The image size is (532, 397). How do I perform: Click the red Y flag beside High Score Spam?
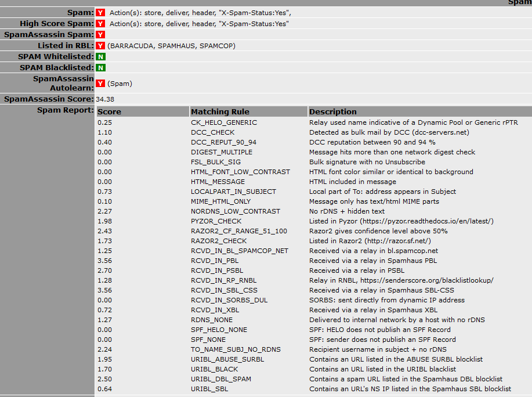click(x=100, y=24)
